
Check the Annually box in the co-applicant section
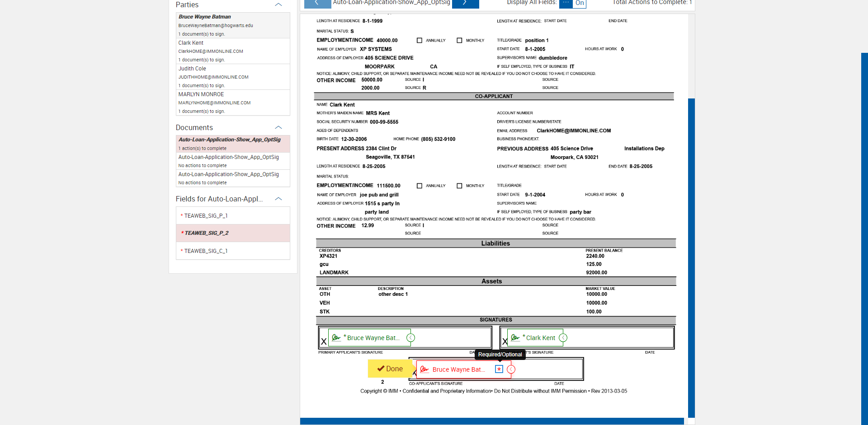420,186
